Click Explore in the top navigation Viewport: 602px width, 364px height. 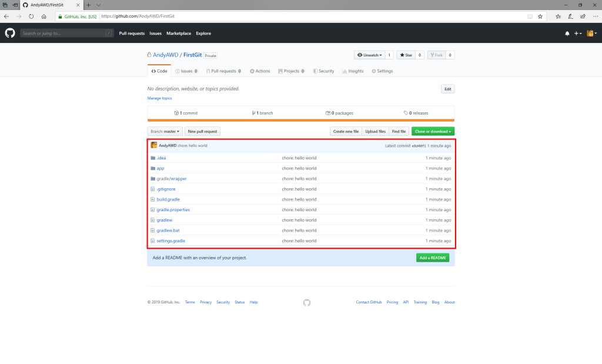coord(203,34)
